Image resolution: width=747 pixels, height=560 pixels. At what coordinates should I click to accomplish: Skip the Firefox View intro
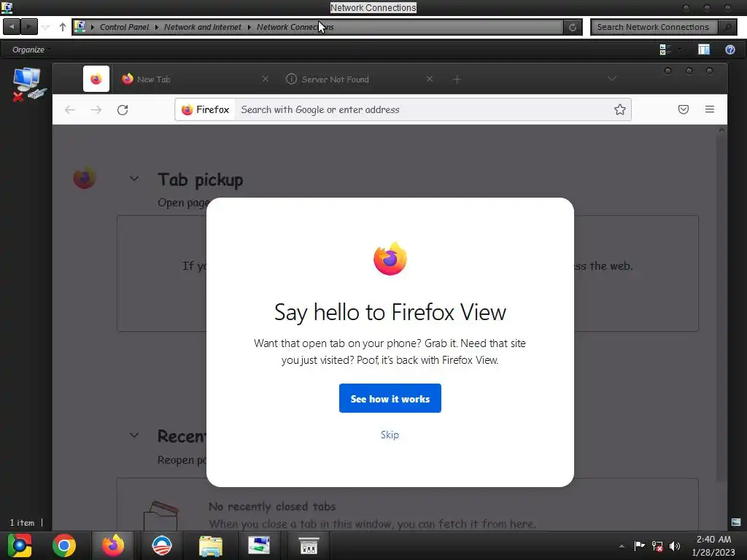(390, 435)
